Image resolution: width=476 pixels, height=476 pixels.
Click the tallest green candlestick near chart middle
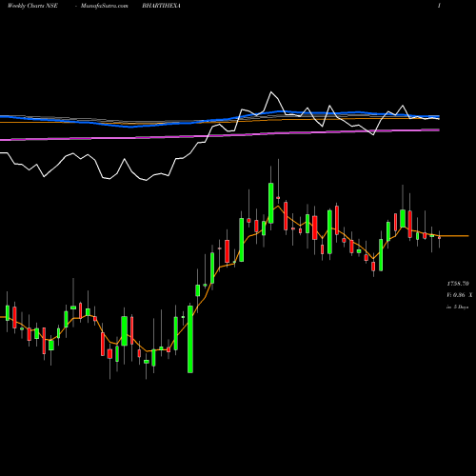click(190, 339)
